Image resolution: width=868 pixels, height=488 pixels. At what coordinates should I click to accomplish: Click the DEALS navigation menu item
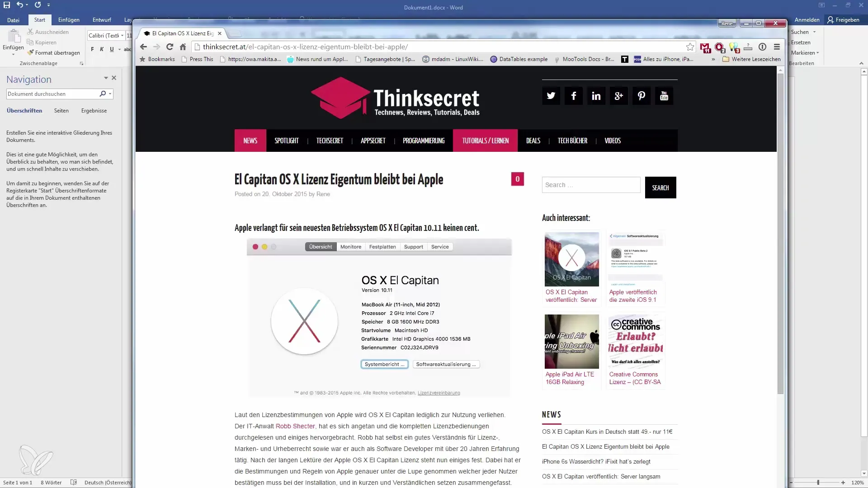click(x=533, y=141)
